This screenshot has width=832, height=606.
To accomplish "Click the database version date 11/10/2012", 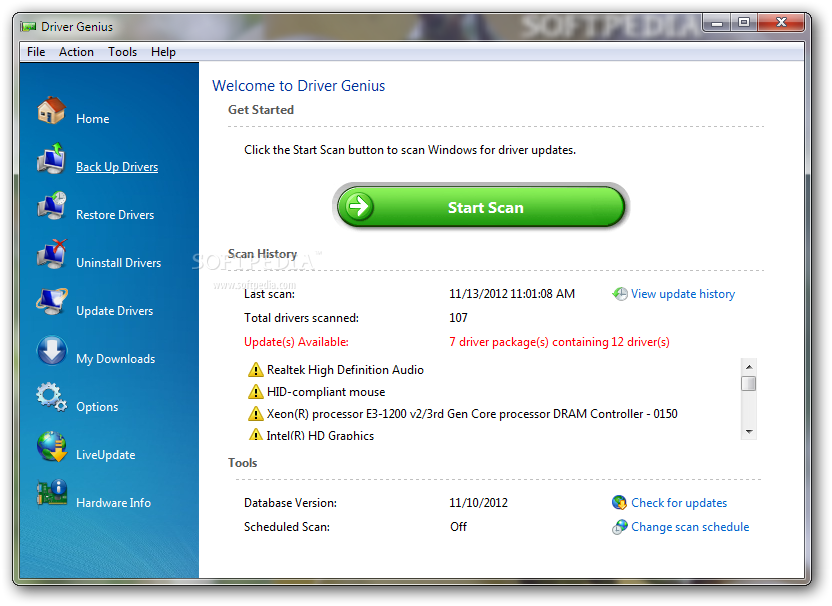I will [479, 503].
